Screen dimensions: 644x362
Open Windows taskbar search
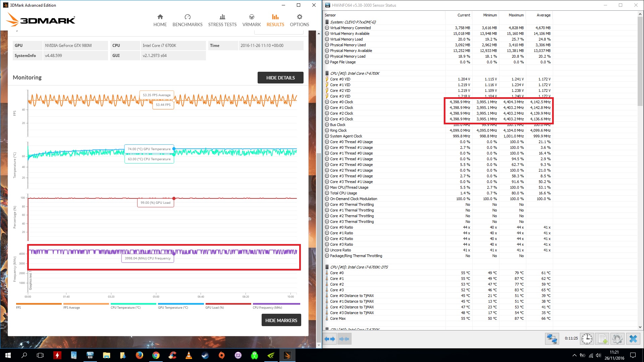tap(24, 355)
